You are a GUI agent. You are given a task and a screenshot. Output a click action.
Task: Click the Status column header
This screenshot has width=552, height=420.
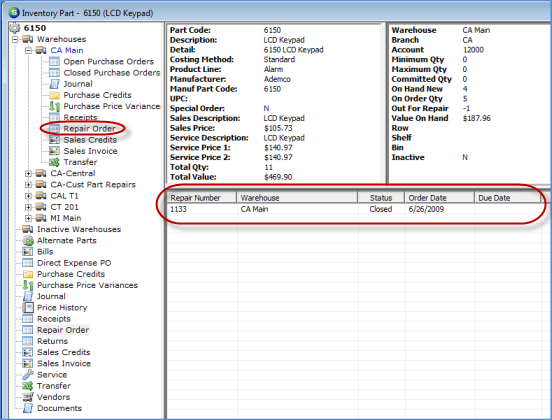(381, 198)
